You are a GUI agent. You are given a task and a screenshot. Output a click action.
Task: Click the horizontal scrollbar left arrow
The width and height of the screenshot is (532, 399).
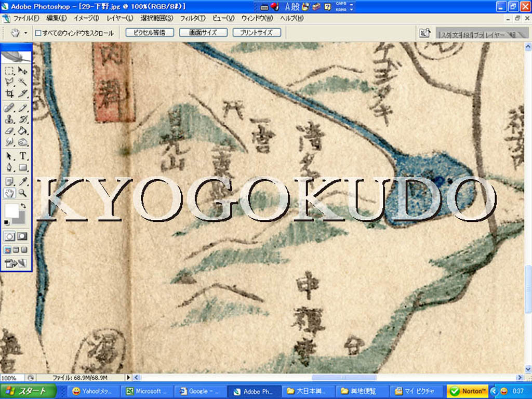(137, 377)
